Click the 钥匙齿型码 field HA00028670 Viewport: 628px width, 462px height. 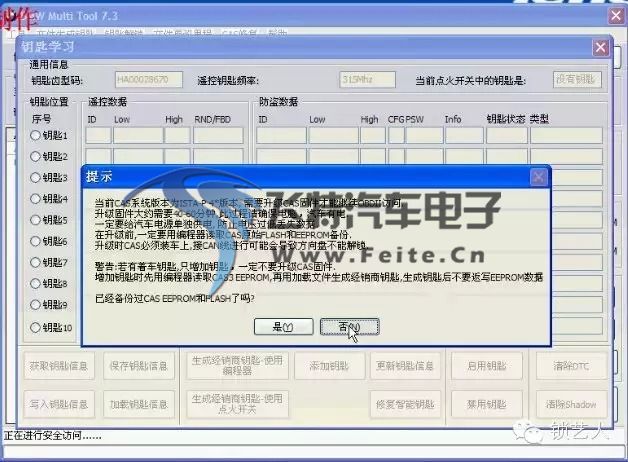click(x=149, y=80)
